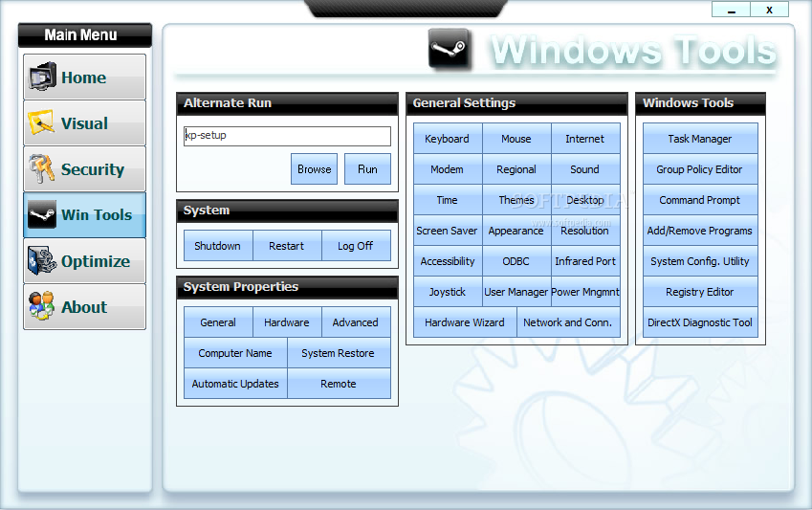The image size is (812, 510).
Task: Open ODBC settings
Action: pos(516,260)
